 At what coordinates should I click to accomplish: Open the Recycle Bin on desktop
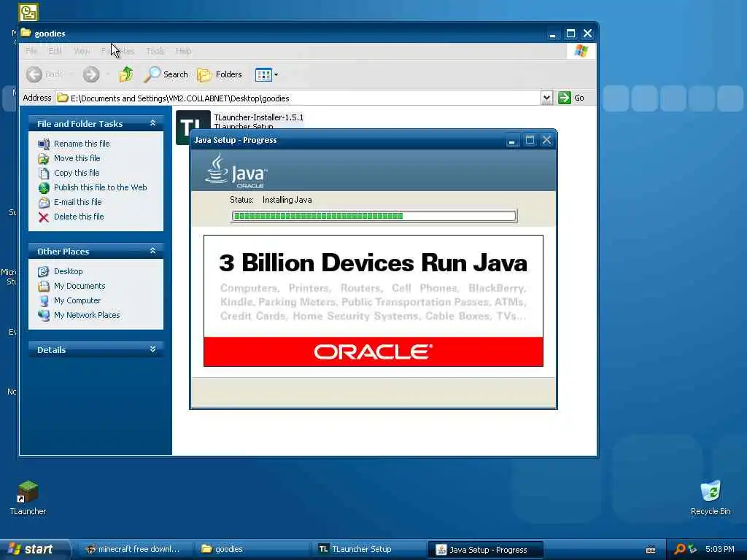click(711, 498)
